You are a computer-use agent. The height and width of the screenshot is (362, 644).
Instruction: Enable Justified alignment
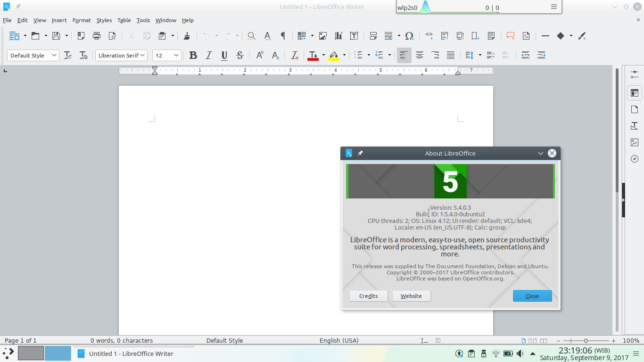click(x=451, y=55)
